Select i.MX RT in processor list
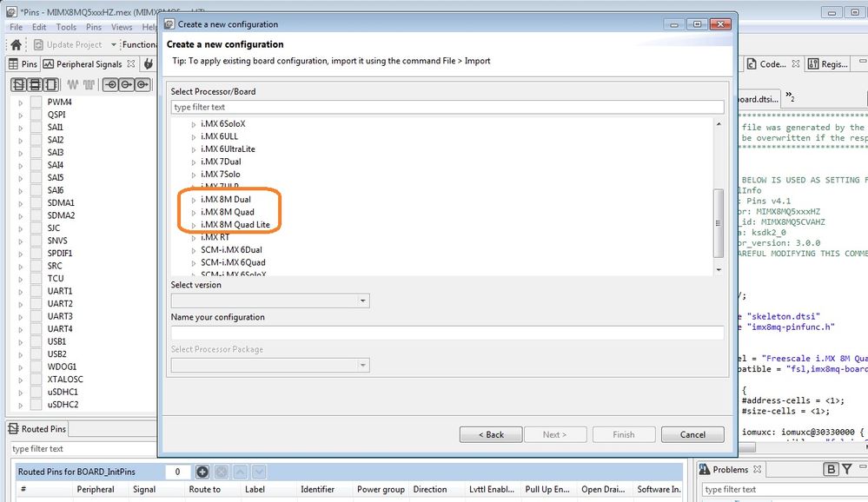This screenshot has width=868, height=502. click(215, 237)
